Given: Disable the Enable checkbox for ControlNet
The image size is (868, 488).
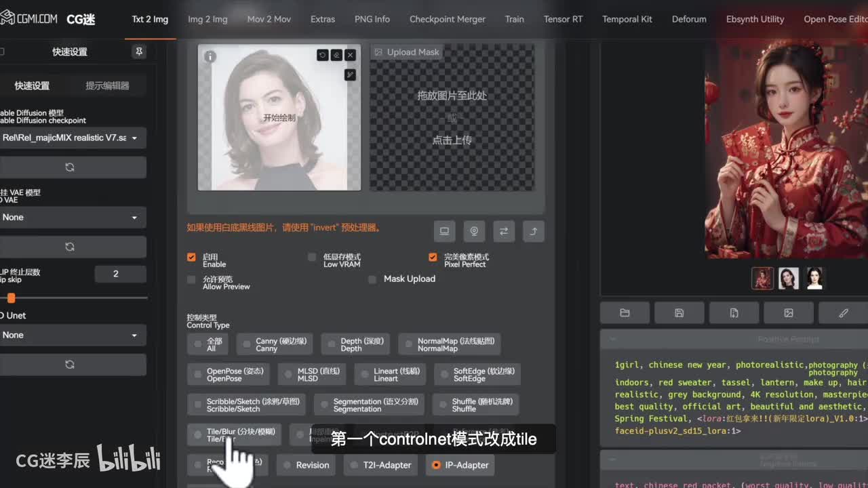Looking at the screenshot, I should tap(192, 258).
